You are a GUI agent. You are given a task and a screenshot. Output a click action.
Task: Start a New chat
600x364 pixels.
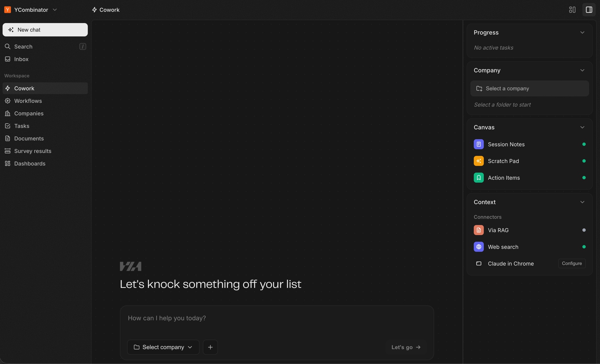pos(45,30)
